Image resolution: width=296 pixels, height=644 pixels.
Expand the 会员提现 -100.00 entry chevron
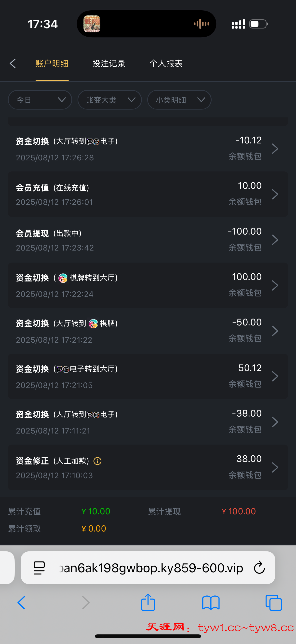coord(275,240)
